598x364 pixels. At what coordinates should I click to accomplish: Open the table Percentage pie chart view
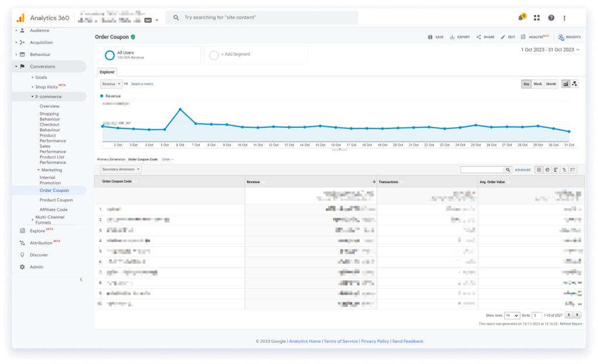547,169
